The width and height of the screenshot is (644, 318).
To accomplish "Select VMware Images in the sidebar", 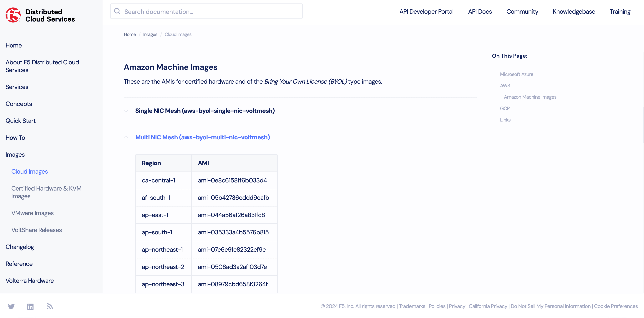I will [x=33, y=213].
